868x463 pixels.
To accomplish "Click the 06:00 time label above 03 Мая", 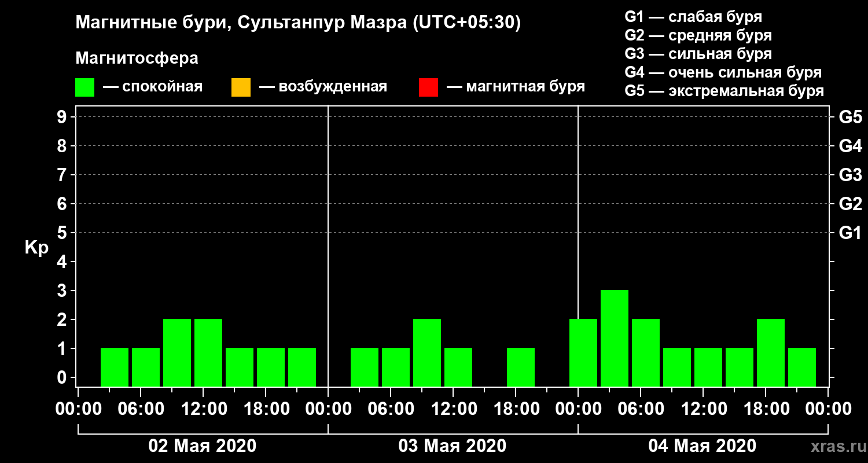I will click(391, 409).
